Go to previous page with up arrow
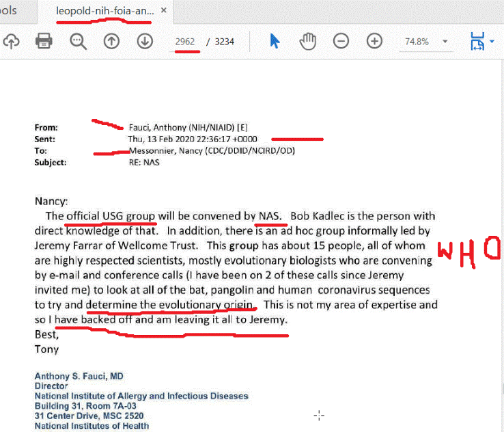504x432 pixels. (x=111, y=41)
